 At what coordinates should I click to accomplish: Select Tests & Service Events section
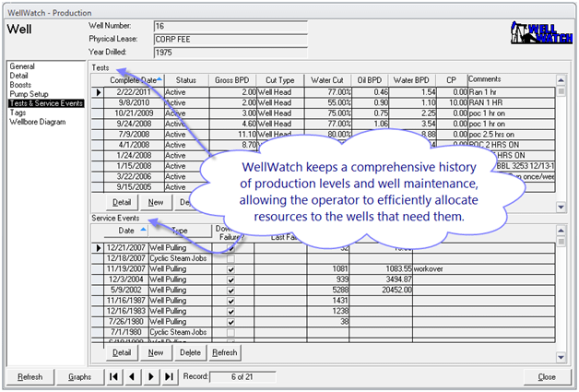click(46, 103)
